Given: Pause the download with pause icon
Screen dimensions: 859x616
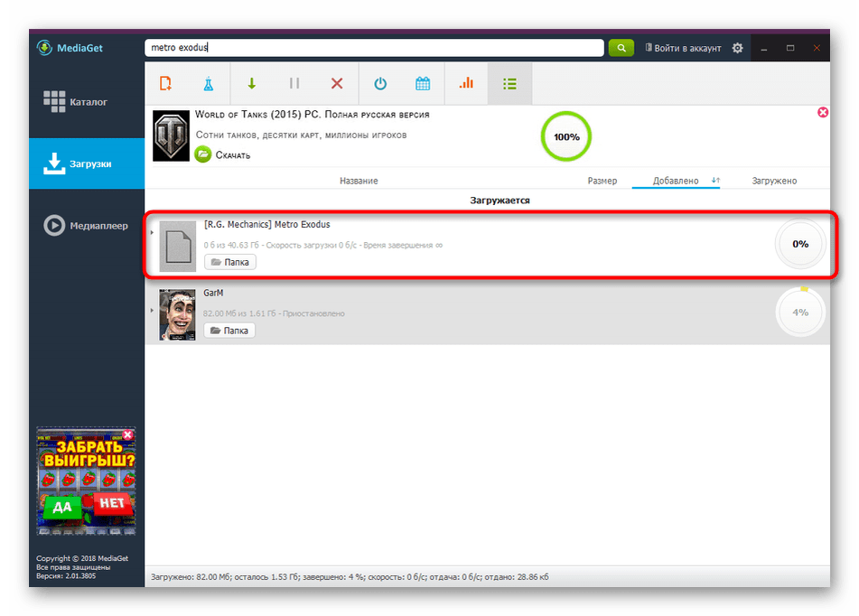Looking at the screenshot, I should click(294, 83).
